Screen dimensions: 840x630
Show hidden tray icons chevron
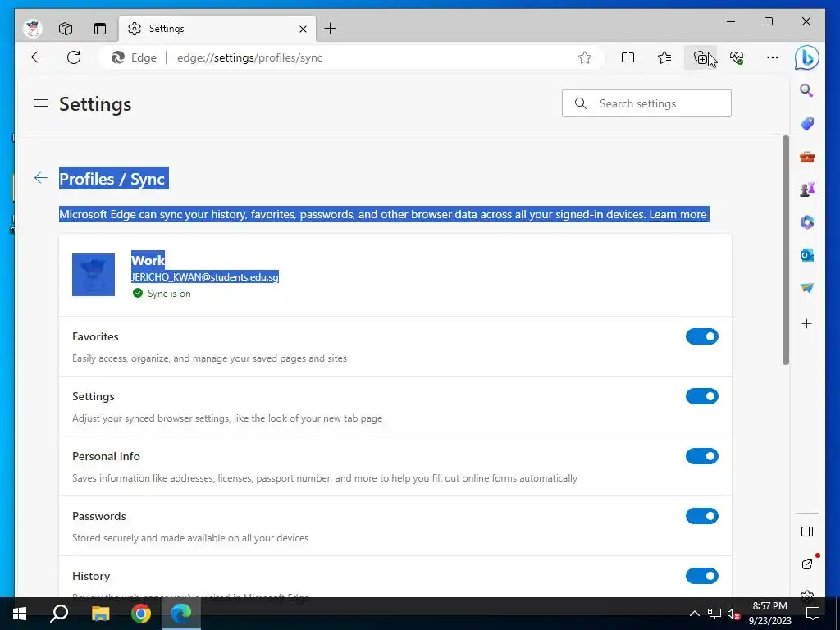(694, 614)
